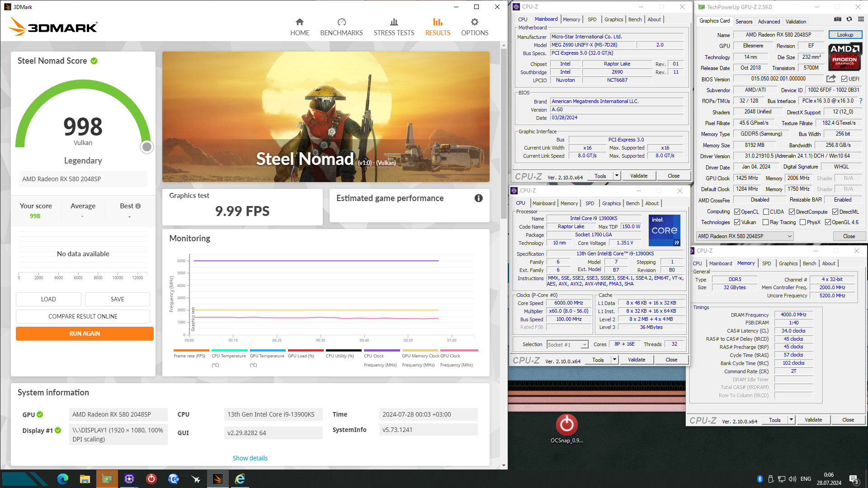Switch to CPU-Z via purple chip taskbar icon
This screenshot has width=868, height=488.
click(129, 479)
